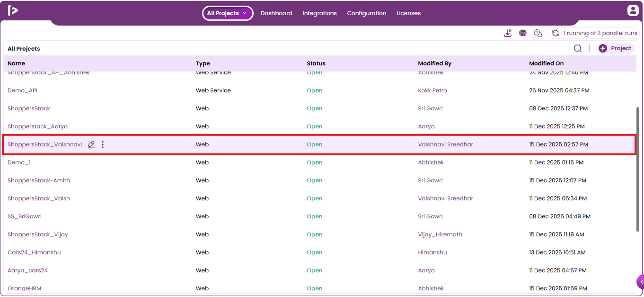Open the user profile icon
644x297 pixels.
[x=633, y=10]
